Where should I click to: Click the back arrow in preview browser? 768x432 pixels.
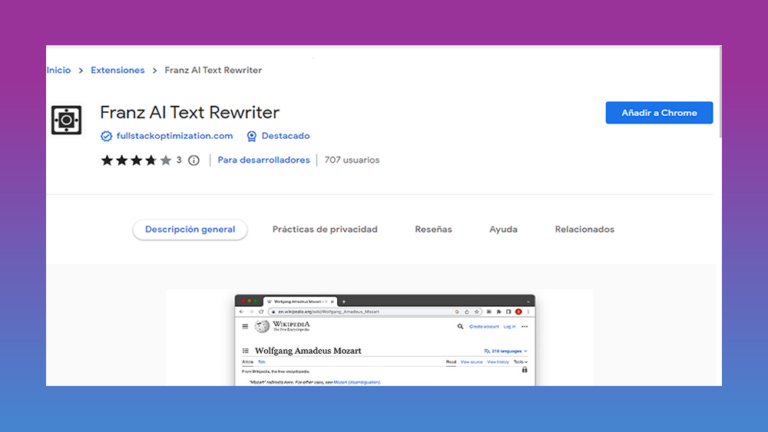tap(241, 312)
